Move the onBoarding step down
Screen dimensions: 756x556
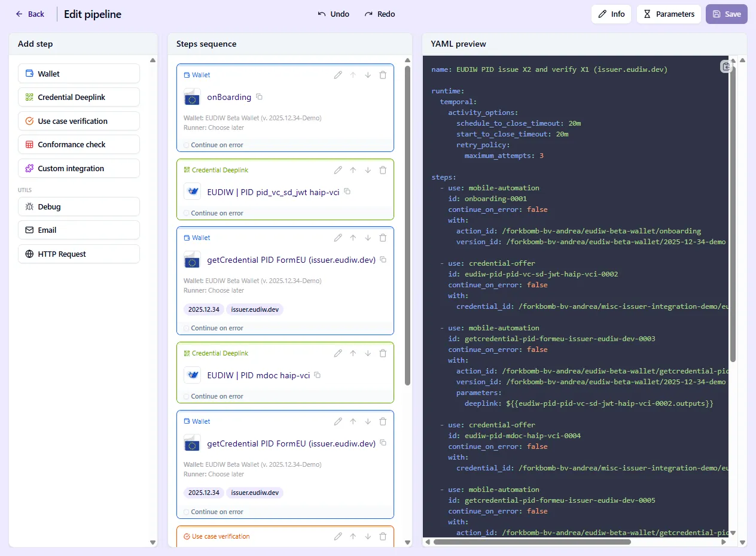(368, 75)
